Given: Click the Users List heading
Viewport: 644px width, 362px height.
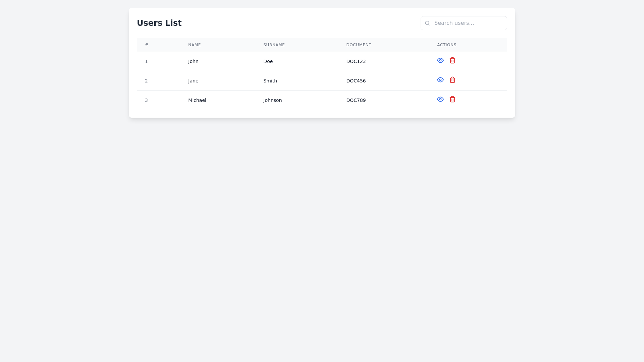Looking at the screenshot, I should pos(159,23).
